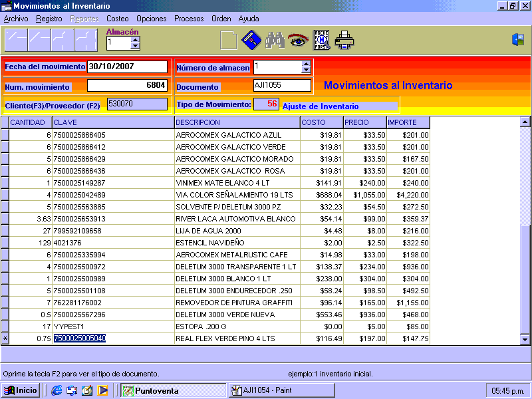Click the first record navigation button in toolbar
The image size is (532, 399).
click(16, 41)
